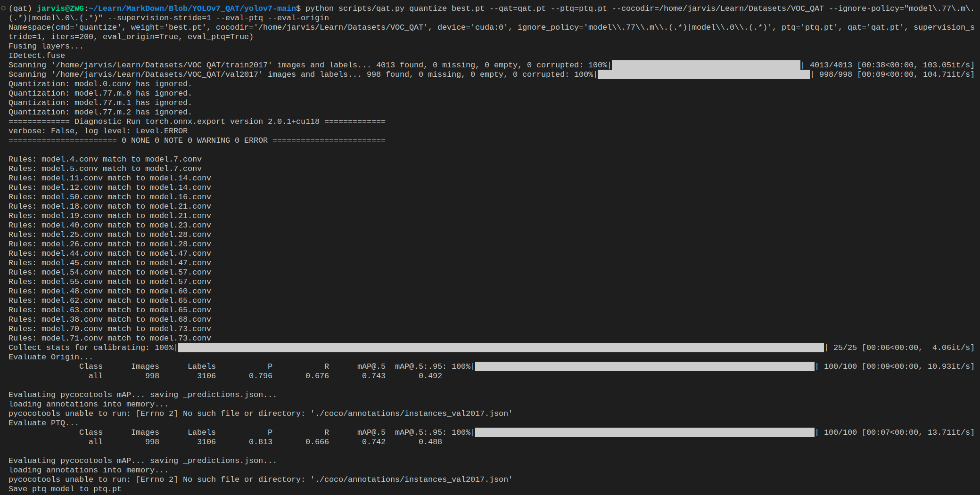Click the Evaluate PTQ mAP progress bar

coord(644,432)
